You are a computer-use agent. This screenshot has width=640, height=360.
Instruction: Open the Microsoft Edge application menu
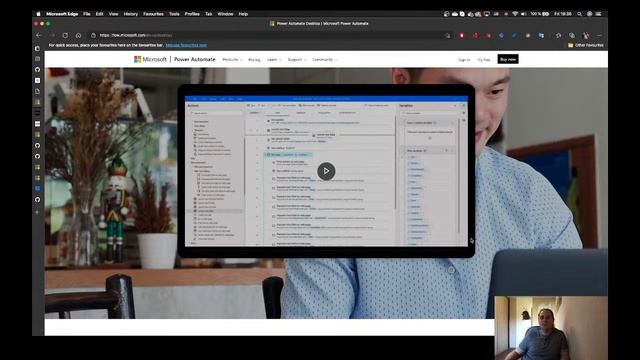point(62,14)
